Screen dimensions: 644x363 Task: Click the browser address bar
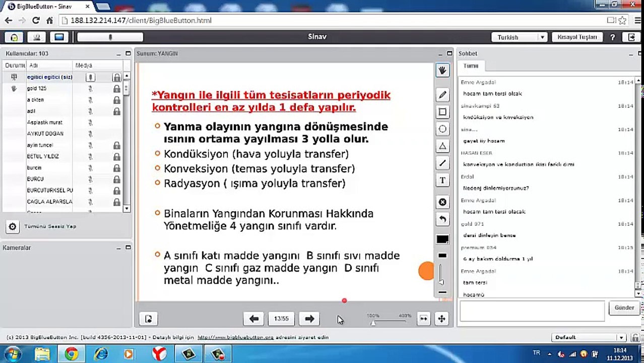333,20
